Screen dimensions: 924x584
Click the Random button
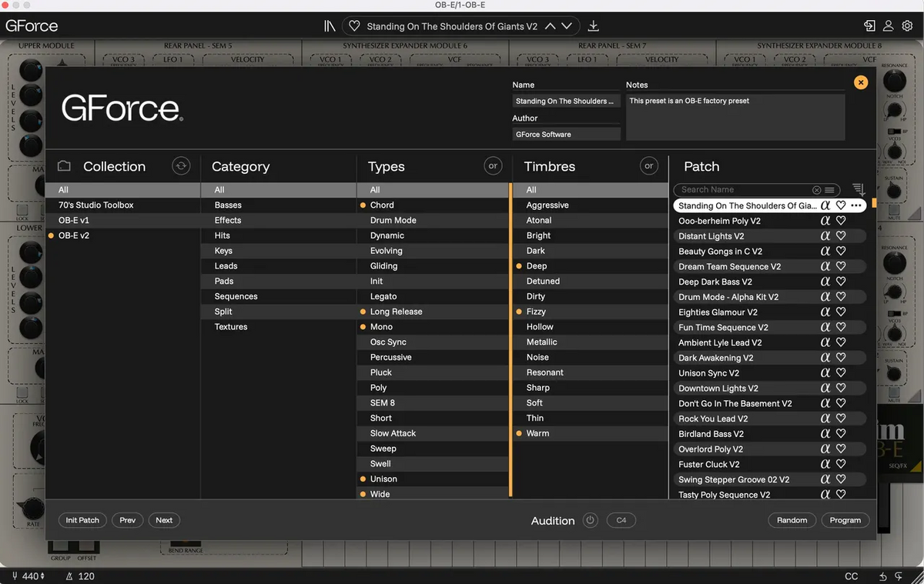click(x=792, y=520)
